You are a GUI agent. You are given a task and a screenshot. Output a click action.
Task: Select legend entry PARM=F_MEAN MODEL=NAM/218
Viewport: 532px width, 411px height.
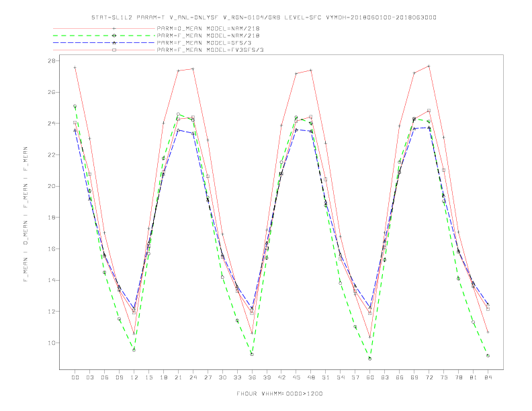coord(208,36)
